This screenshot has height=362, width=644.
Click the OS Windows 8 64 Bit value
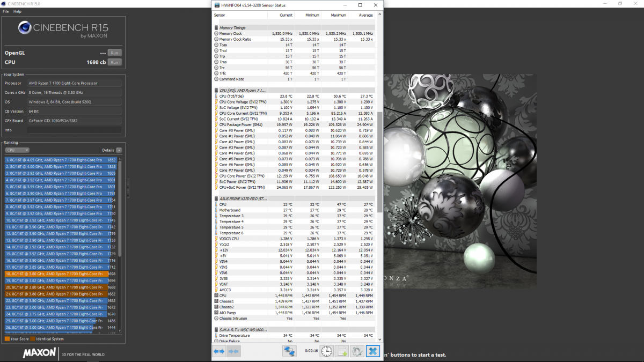coord(74,102)
